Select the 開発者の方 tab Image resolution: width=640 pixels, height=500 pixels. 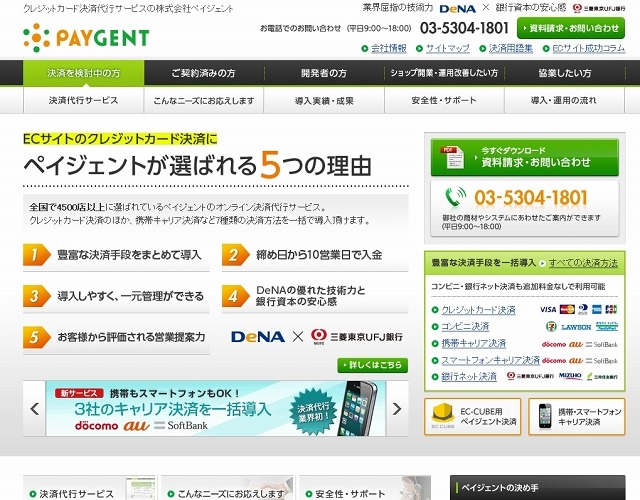[324, 73]
